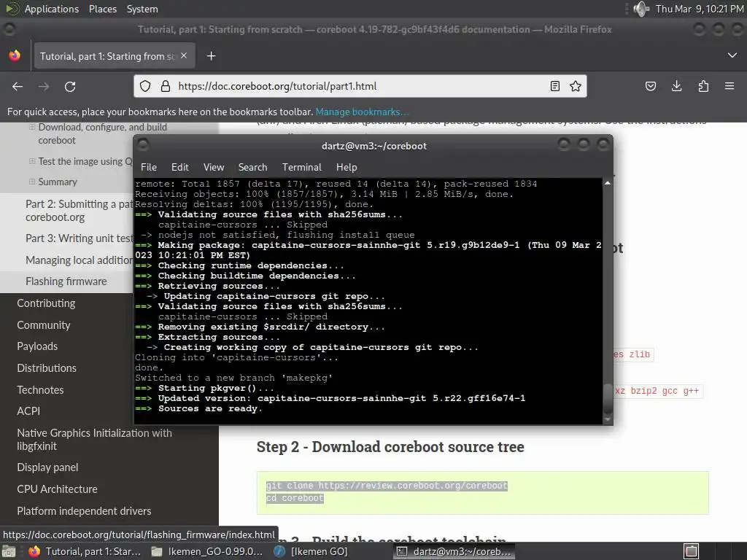Click the cd coreboot code line

pos(295,498)
